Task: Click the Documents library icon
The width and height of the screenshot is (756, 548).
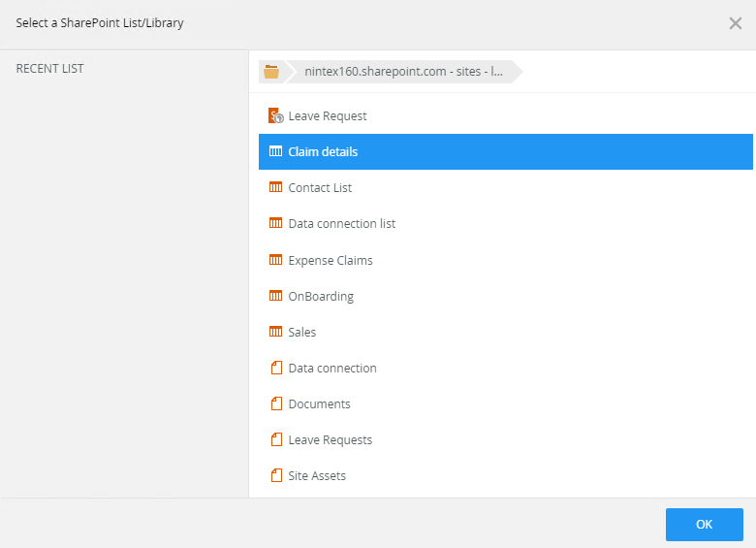Action: click(275, 403)
